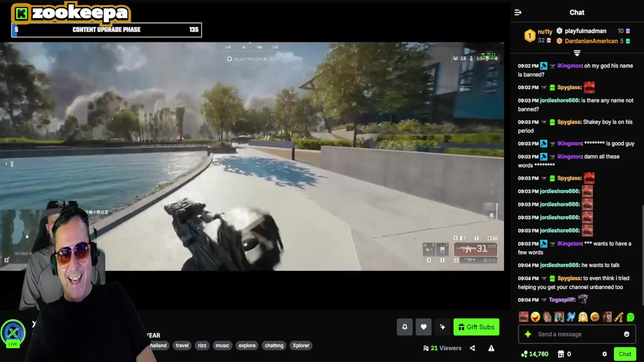Click the green star icon in message box
644x362 pixels.
(x=528, y=334)
